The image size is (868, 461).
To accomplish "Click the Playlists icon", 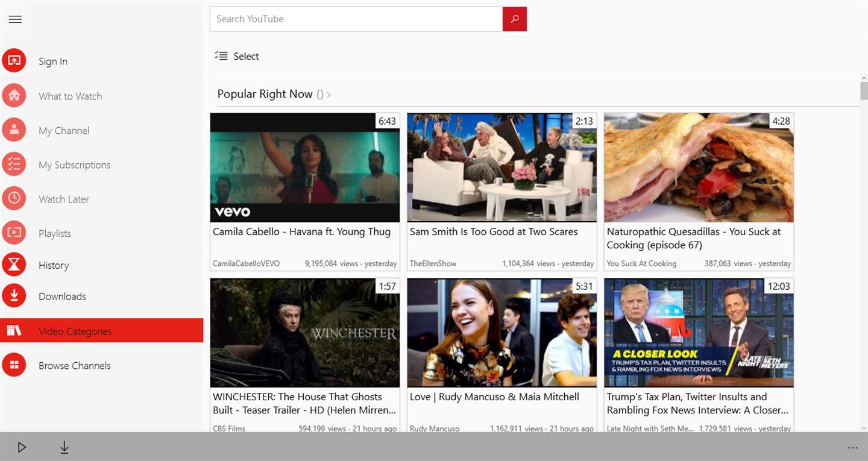I will tap(14, 233).
